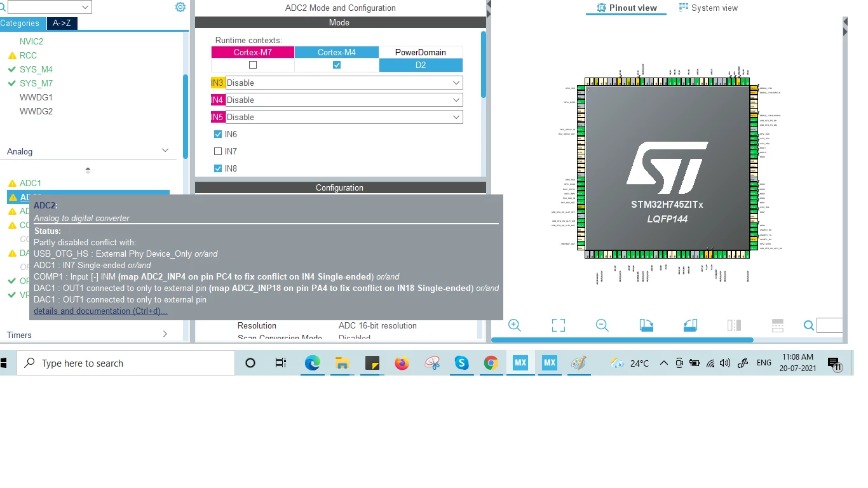Switch to the first STM32CubeMX taskbar window

(520, 363)
